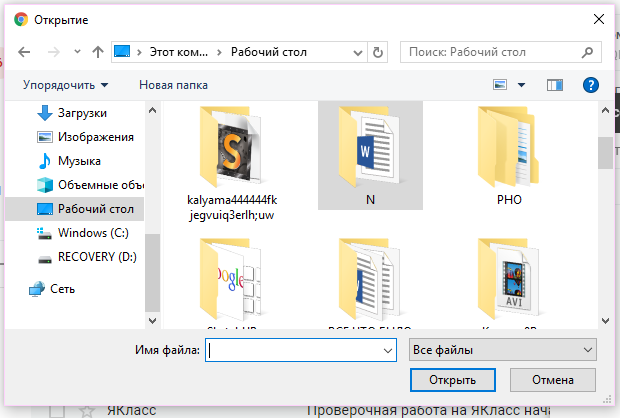Open the 'Все файлы' file type dropdown
Screen dimensions: 620x418
pos(503,350)
